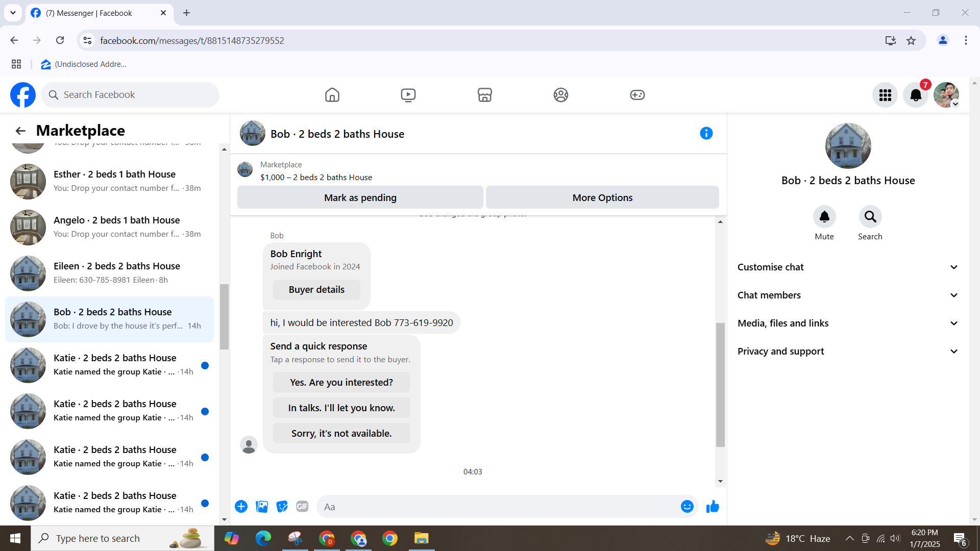980x551 pixels.
Task: Click the GIF picker icon
Action: coord(302,507)
